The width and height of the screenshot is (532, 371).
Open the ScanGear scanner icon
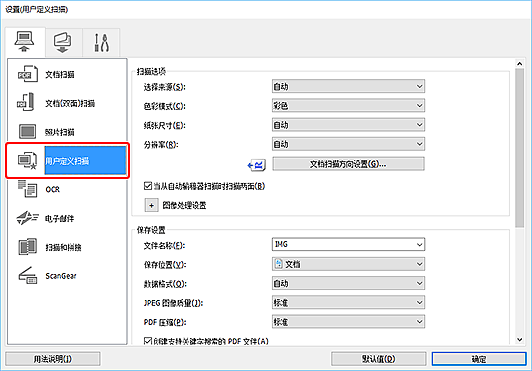click(x=27, y=276)
